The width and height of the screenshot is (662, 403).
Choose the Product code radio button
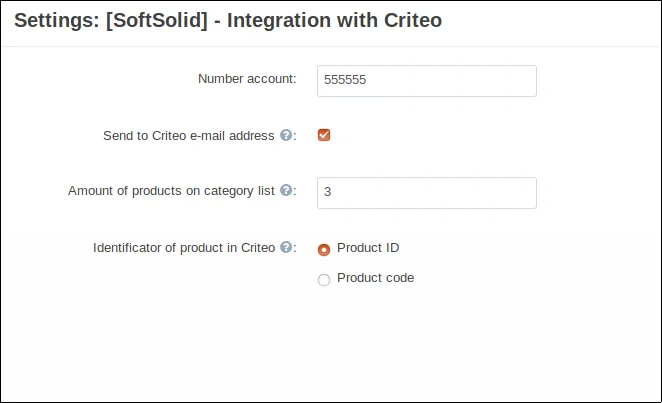click(324, 280)
